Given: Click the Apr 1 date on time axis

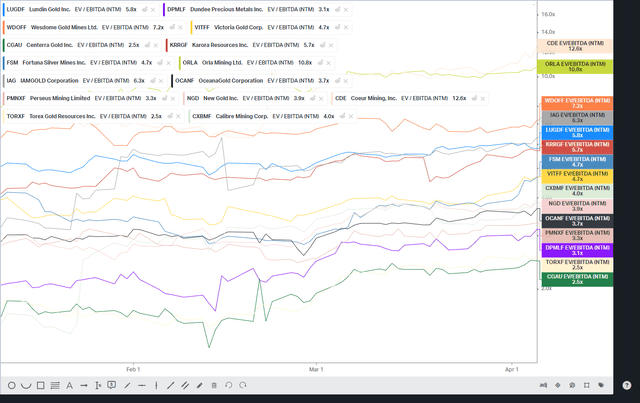Looking at the screenshot, I should point(511,370).
